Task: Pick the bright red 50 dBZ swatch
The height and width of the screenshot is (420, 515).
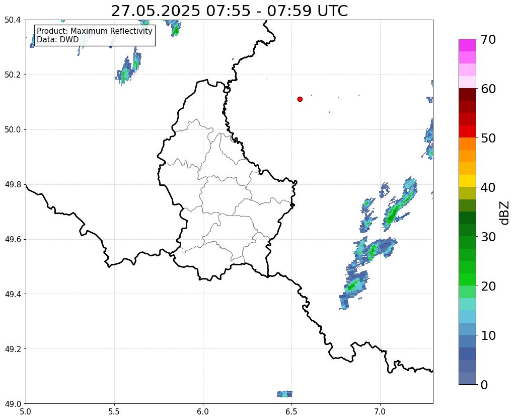Action: point(467,131)
